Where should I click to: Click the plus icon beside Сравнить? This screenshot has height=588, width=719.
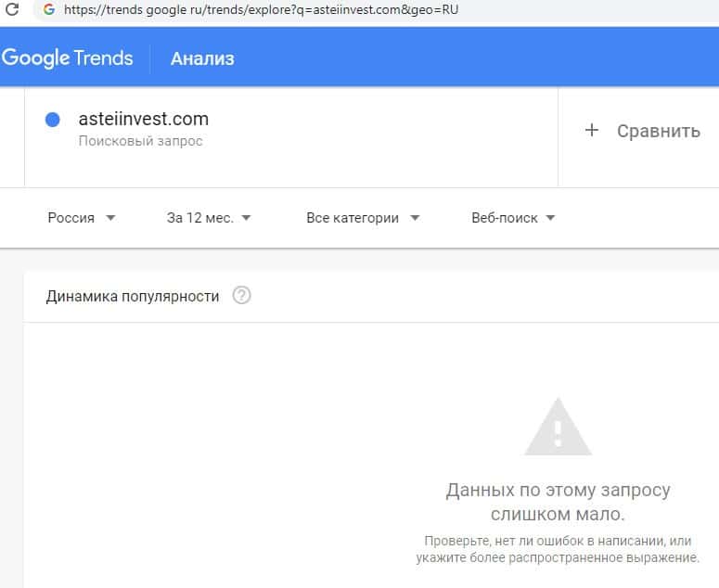tap(592, 131)
